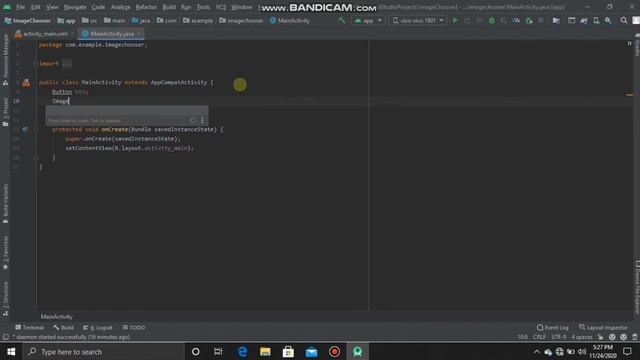
Task: Open the Structure side tab
Action: click(x=5, y=299)
